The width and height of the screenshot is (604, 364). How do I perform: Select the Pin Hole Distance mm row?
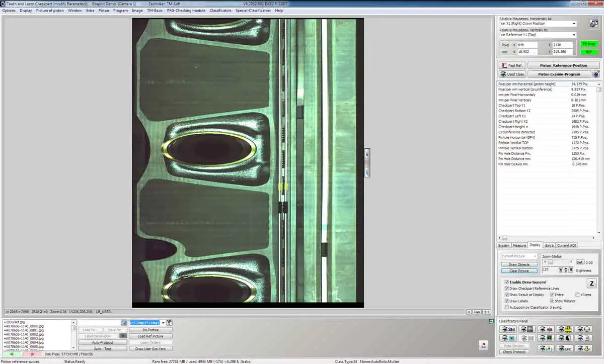pos(547,159)
